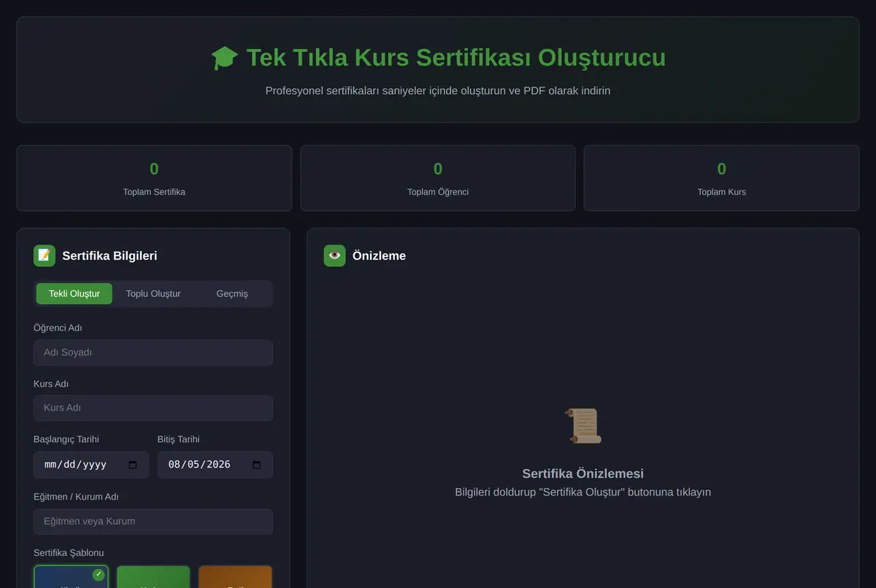
Task: Switch to the Toplu Oluştur tab
Action: click(x=153, y=293)
